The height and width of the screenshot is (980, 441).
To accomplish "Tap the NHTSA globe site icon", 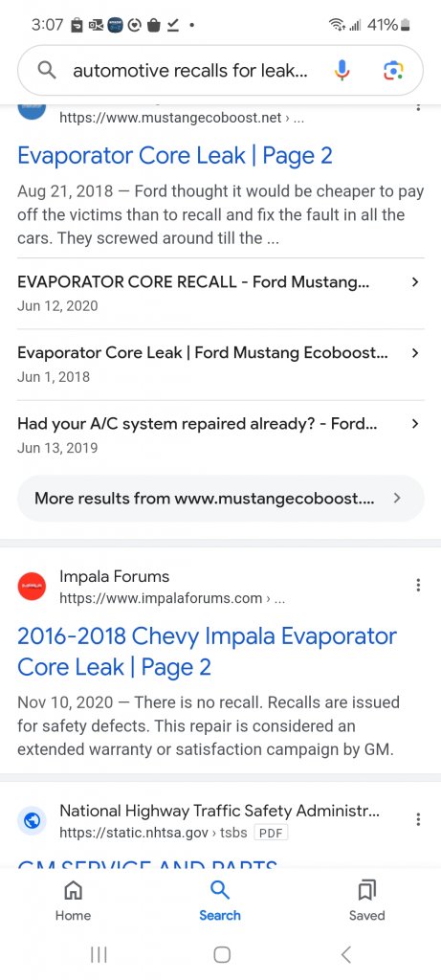I will [32, 821].
